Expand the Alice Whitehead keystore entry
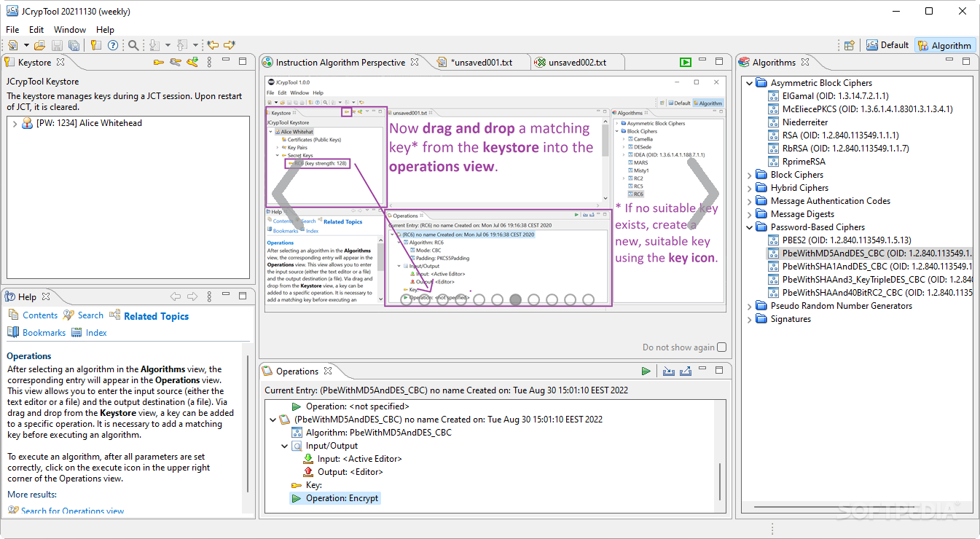 coord(15,123)
